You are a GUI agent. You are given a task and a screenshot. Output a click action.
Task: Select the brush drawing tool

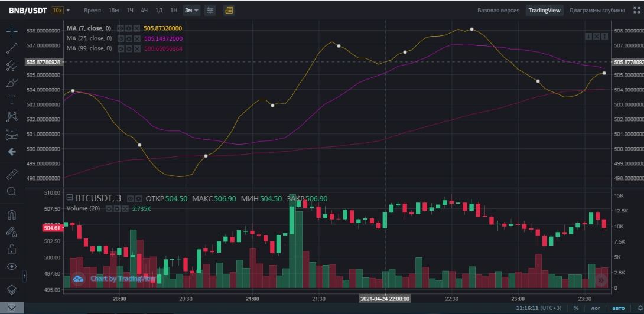pyautogui.click(x=12, y=83)
